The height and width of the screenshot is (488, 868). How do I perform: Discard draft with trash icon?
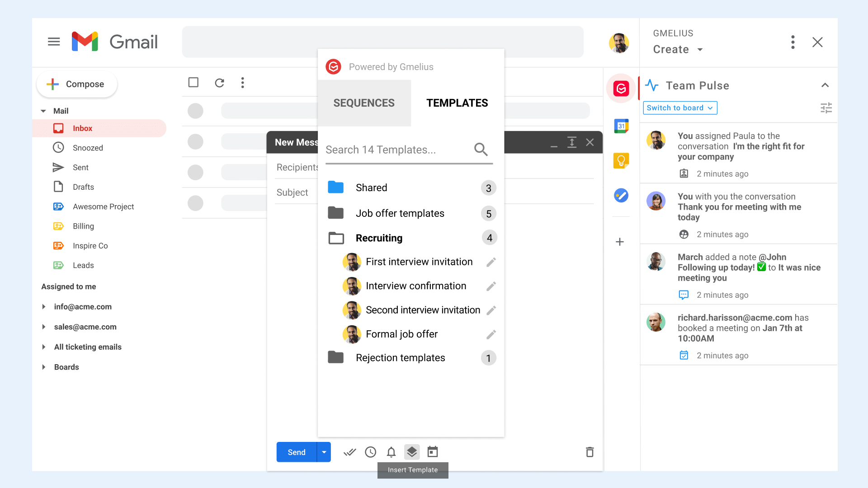[590, 452]
